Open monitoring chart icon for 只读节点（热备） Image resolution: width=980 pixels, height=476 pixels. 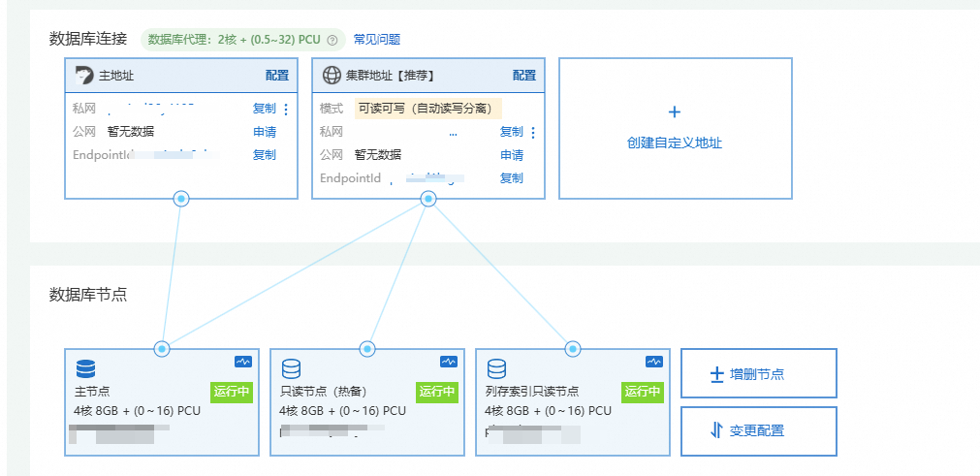(x=449, y=361)
